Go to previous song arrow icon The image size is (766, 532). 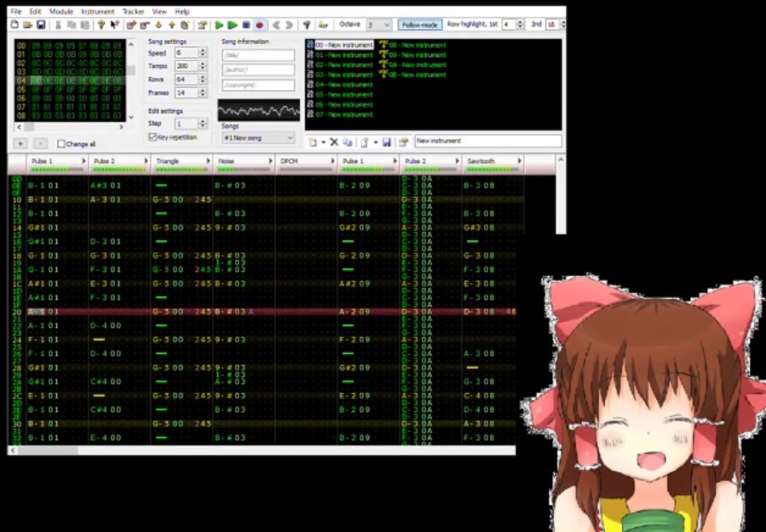276,25
